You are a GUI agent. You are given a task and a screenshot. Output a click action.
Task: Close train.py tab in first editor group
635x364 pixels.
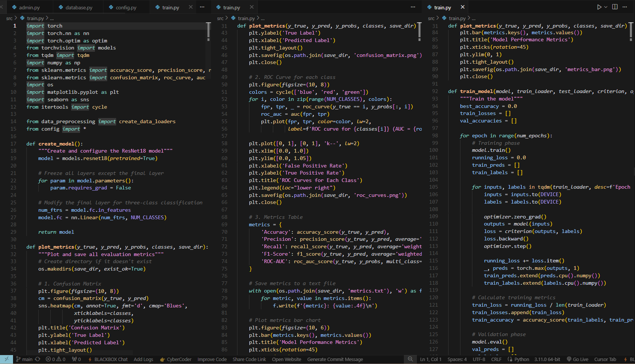click(x=191, y=7)
